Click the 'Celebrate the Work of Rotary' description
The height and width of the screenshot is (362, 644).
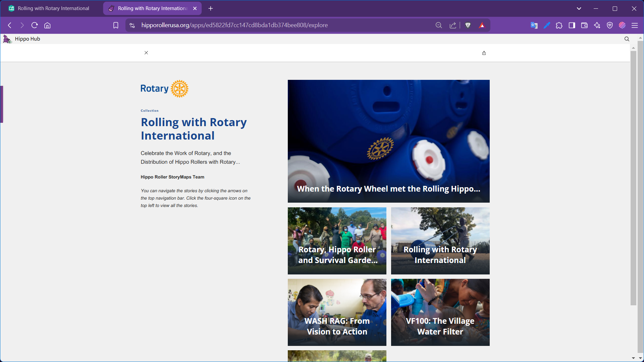190,158
